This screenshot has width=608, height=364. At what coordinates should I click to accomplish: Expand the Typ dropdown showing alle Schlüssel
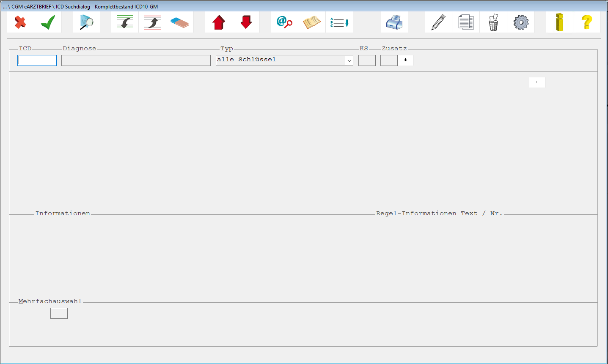284,60
